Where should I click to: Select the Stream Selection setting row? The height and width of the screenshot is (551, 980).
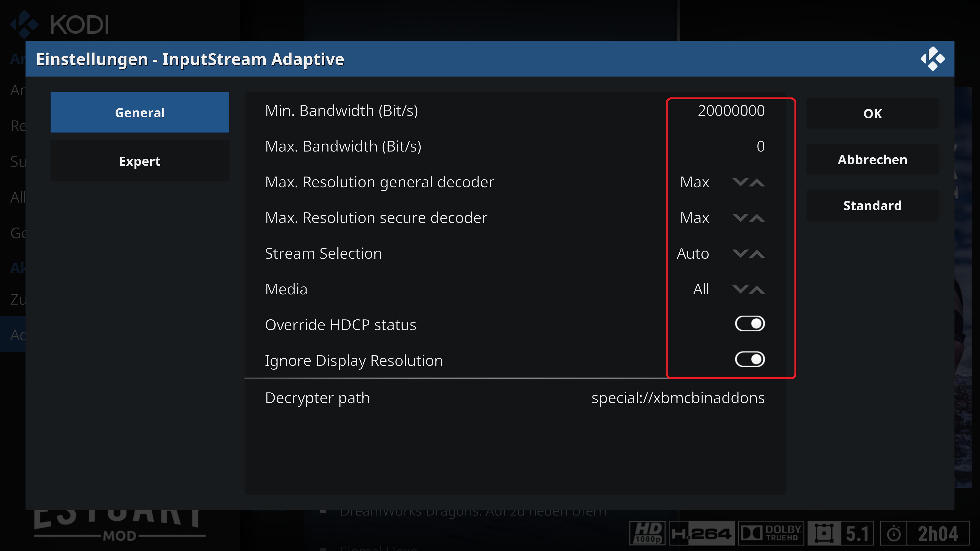(x=515, y=254)
